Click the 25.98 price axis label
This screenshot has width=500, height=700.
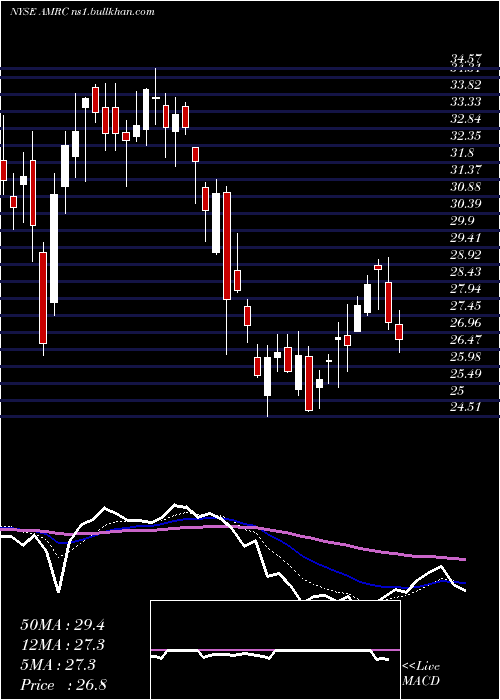[x=466, y=357]
